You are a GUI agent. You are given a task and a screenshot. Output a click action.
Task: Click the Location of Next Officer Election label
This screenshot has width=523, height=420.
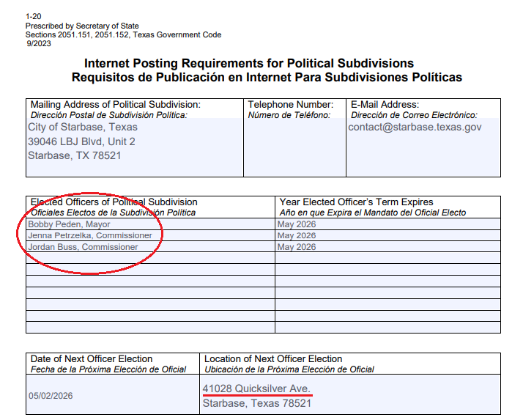pyautogui.click(x=273, y=359)
